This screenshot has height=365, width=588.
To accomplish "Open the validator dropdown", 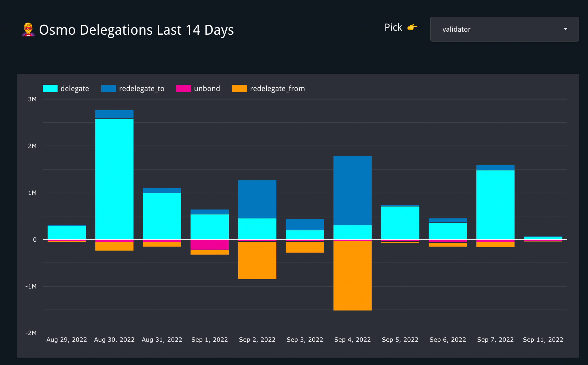I will tap(504, 29).
